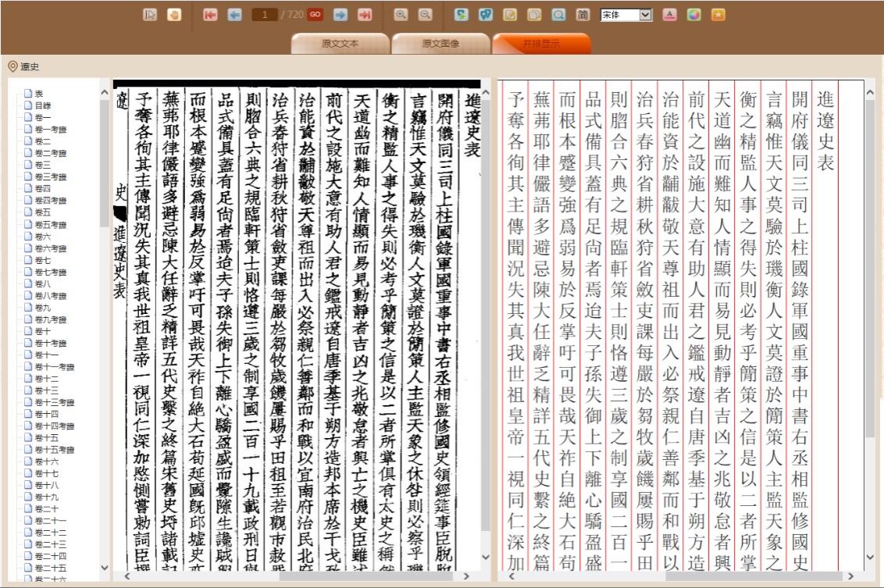This screenshot has width=884, height=588.
Task: Open the 表 entry in the tree
Action: pyautogui.click(x=39, y=94)
